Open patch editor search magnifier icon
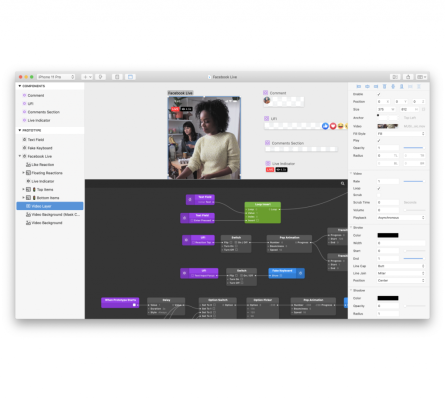 pyautogui.click(x=342, y=184)
